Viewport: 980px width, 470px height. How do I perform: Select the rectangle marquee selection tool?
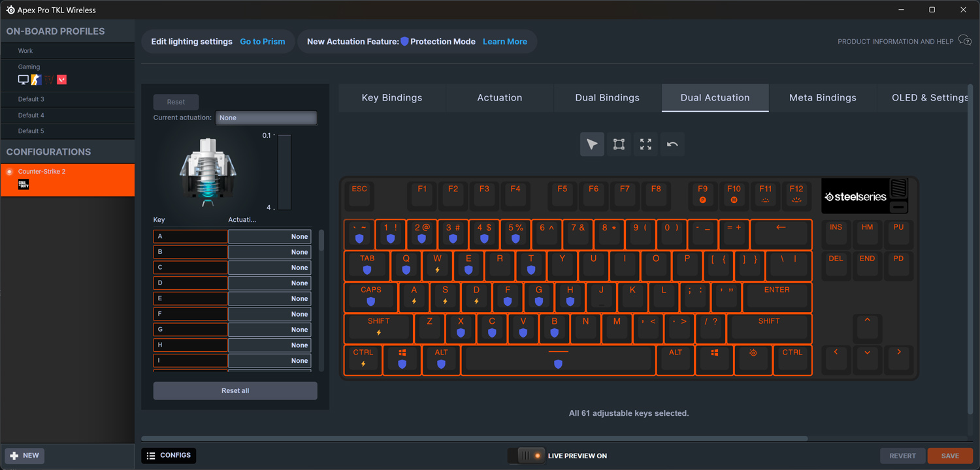[x=619, y=144]
